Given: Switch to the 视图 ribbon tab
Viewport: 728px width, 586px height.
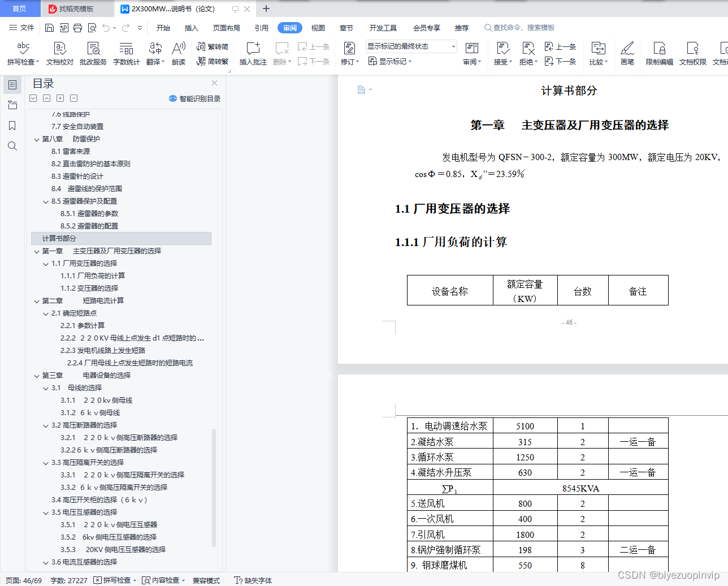Looking at the screenshot, I should pyautogui.click(x=318, y=28).
